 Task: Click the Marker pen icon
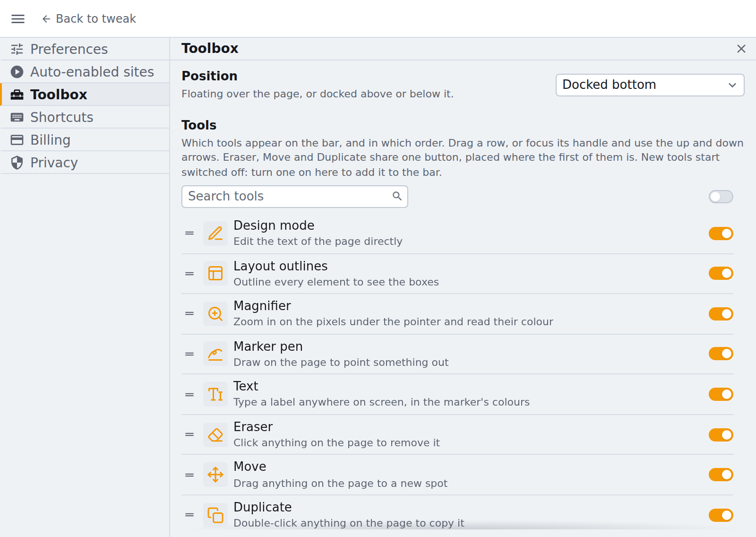[x=215, y=354]
